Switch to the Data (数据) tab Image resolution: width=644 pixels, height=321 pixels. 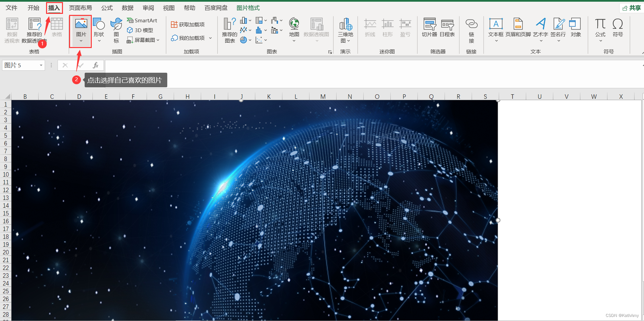tap(128, 8)
